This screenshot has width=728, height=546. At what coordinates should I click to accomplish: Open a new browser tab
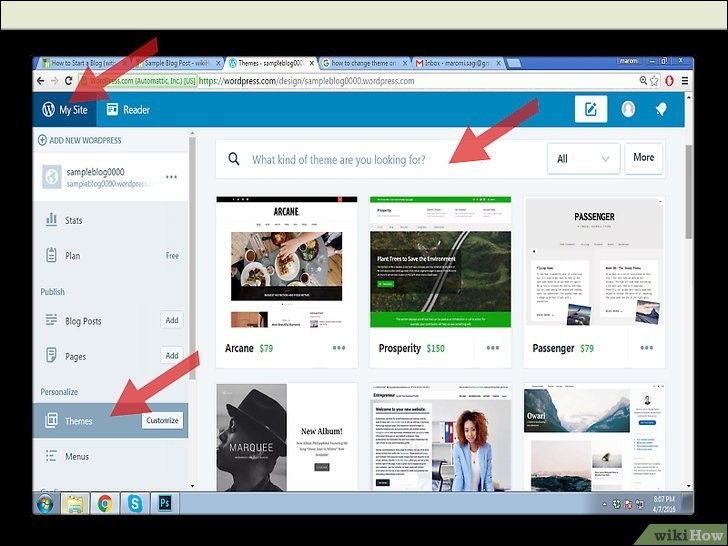click(x=513, y=63)
